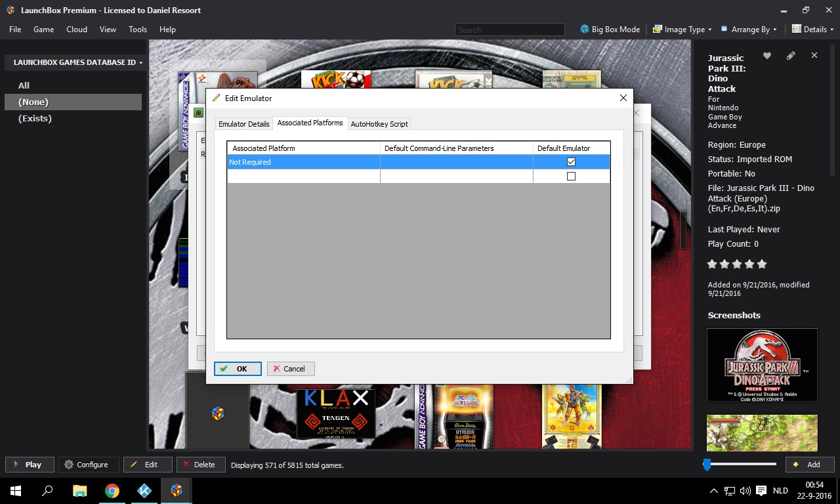Confirm Edit Emulator dialog with OK
840x504 pixels.
tap(238, 369)
